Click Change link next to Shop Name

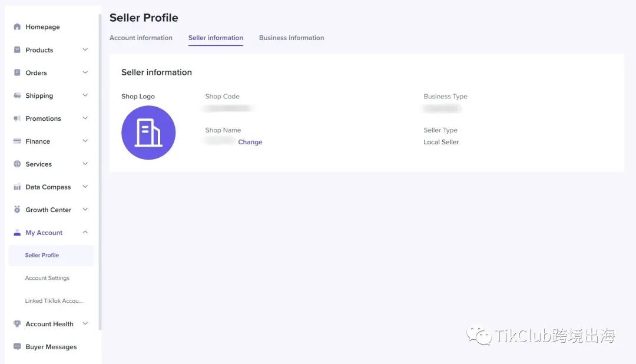pos(250,142)
